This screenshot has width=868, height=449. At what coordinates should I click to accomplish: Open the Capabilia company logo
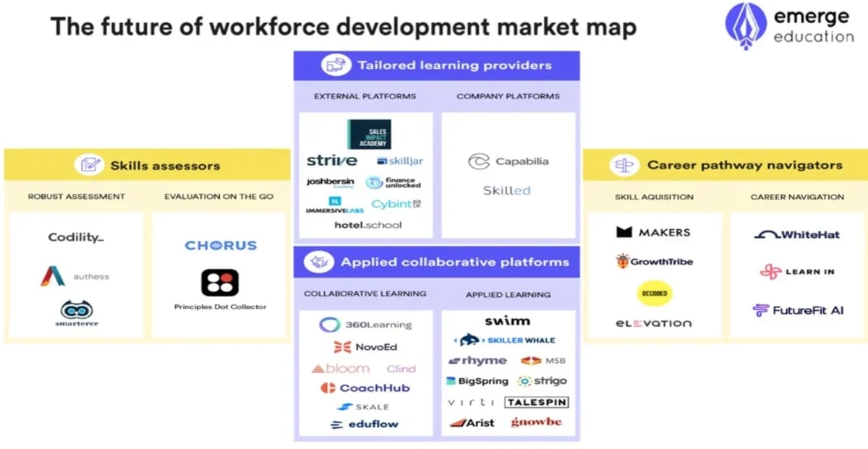[x=508, y=161]
